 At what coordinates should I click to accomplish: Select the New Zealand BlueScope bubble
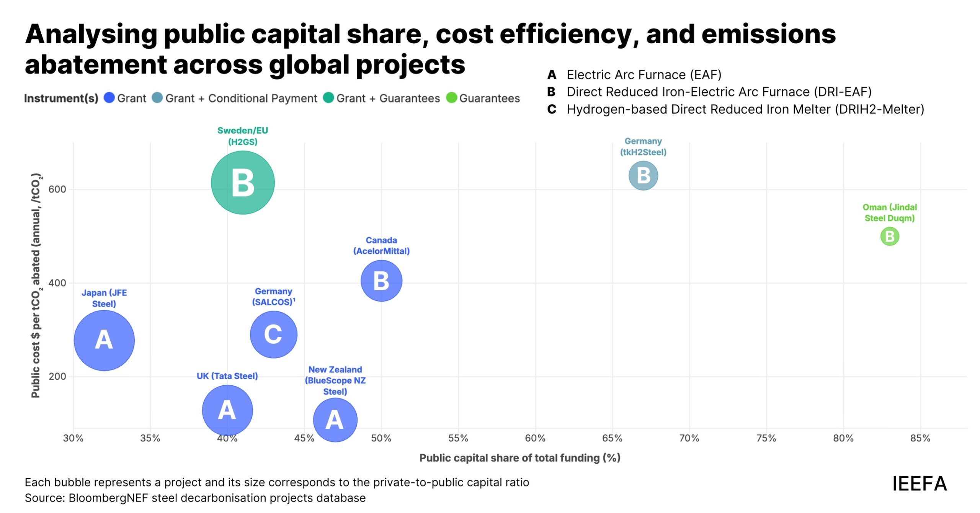point(335,420)
